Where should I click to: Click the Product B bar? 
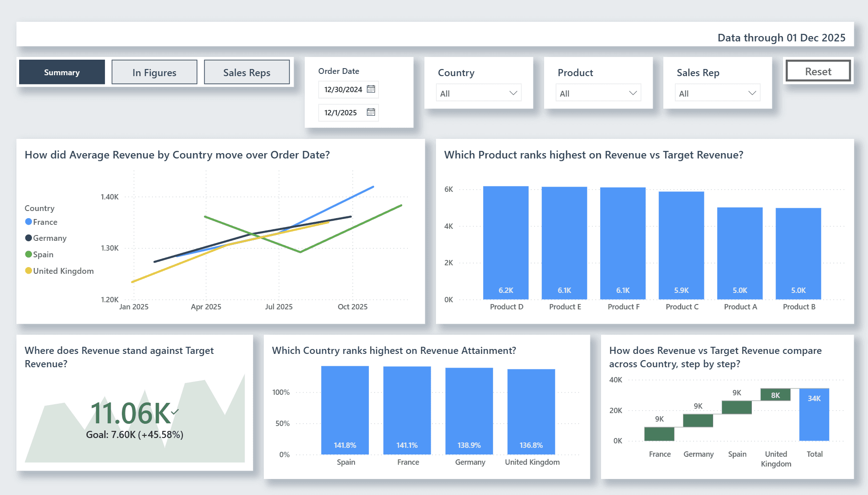click(x=798, y=254)
